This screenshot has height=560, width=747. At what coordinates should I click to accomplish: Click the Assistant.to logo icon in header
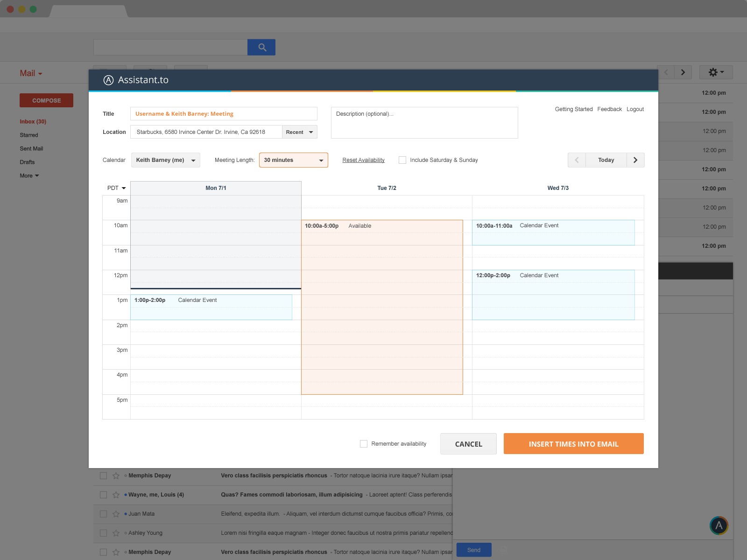point(108,80)
